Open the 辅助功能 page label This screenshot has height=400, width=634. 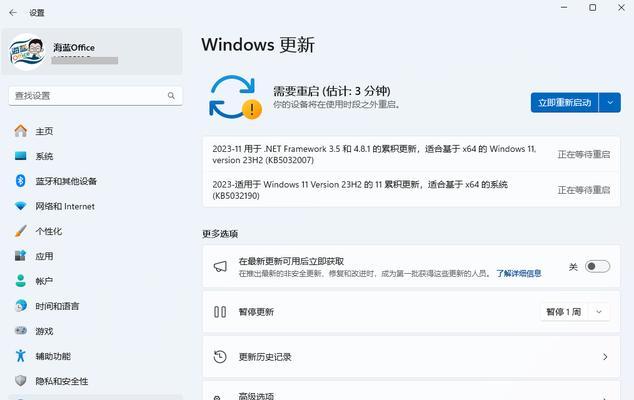pyautogui.click(x=53, y=356)
